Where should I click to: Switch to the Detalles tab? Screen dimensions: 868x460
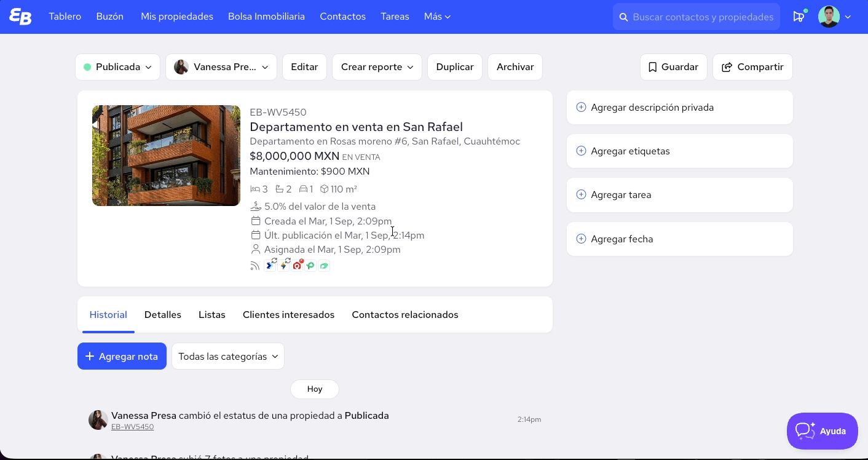163,314
